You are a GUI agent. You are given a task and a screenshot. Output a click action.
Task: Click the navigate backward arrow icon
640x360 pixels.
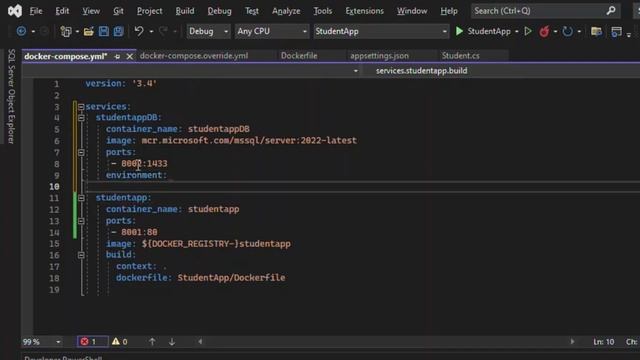tap(21, 31)
